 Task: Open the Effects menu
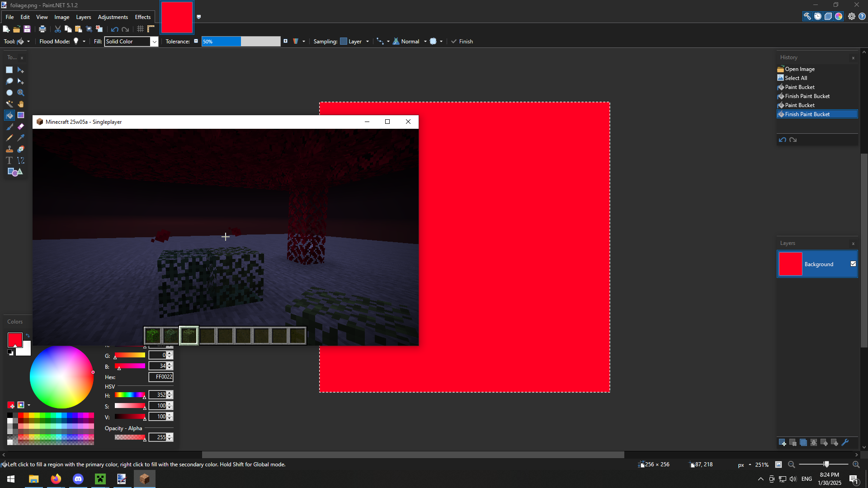point(143,17)
